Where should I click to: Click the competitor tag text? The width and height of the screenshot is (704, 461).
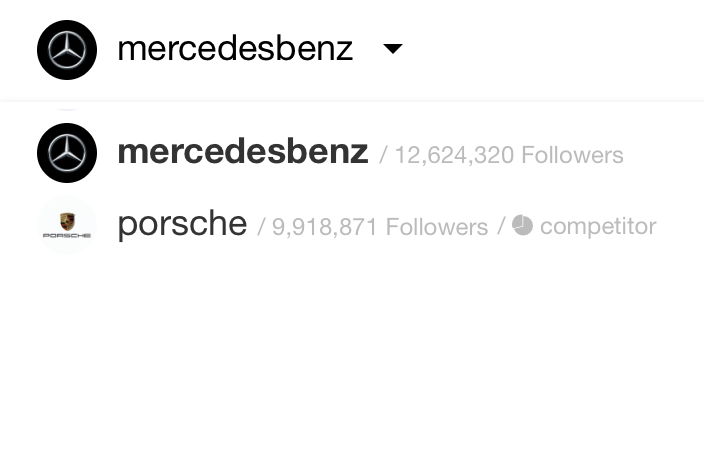(598, 226)
